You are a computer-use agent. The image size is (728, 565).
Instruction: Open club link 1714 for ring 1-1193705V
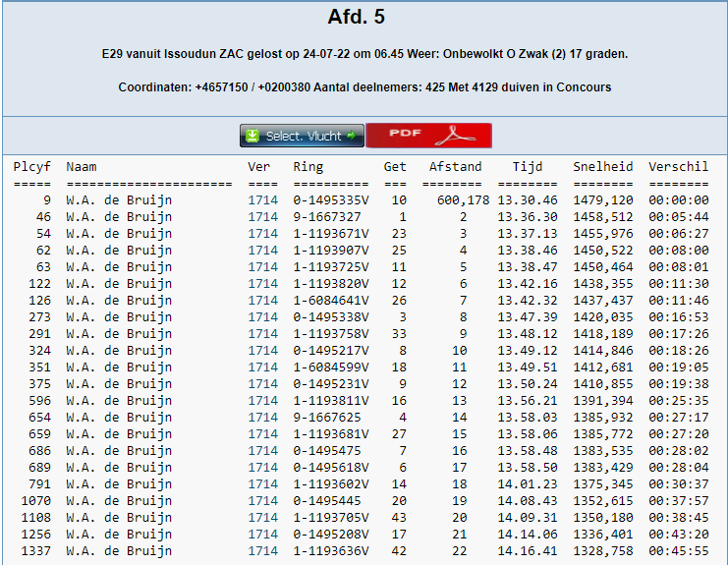(262, 518)
